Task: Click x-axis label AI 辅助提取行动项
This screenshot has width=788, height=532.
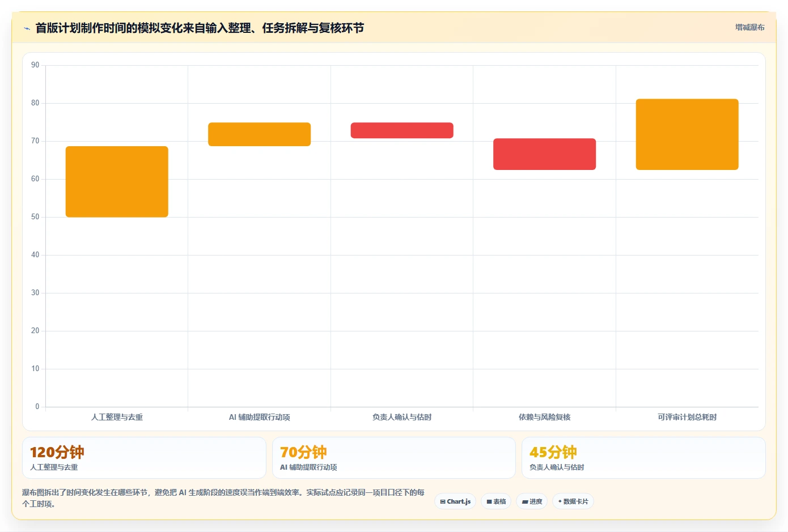Action: pyautogui.click(x=259, y=417)
